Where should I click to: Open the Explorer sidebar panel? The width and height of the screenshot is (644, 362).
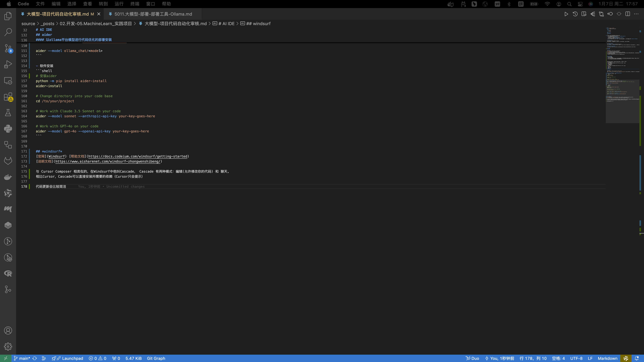[8, 16]
